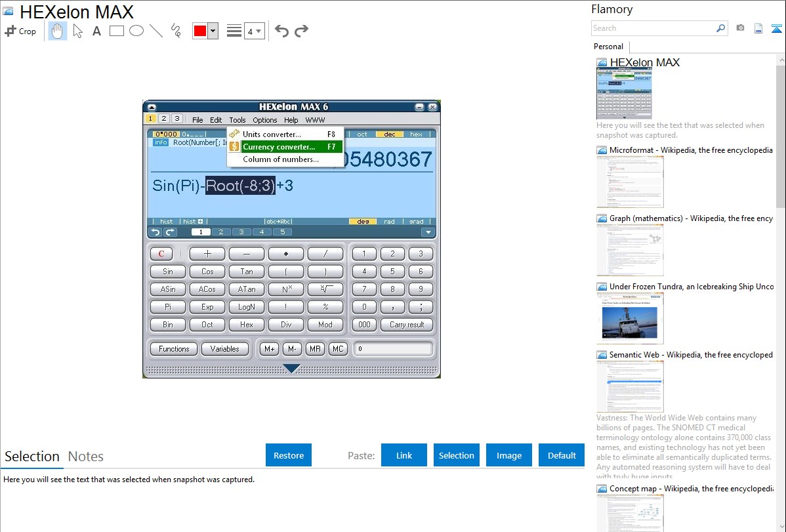Image resolution: width=786 pixels, height=532 pixels.
Task: Select deg angle mode
Action: coord(363,221)
